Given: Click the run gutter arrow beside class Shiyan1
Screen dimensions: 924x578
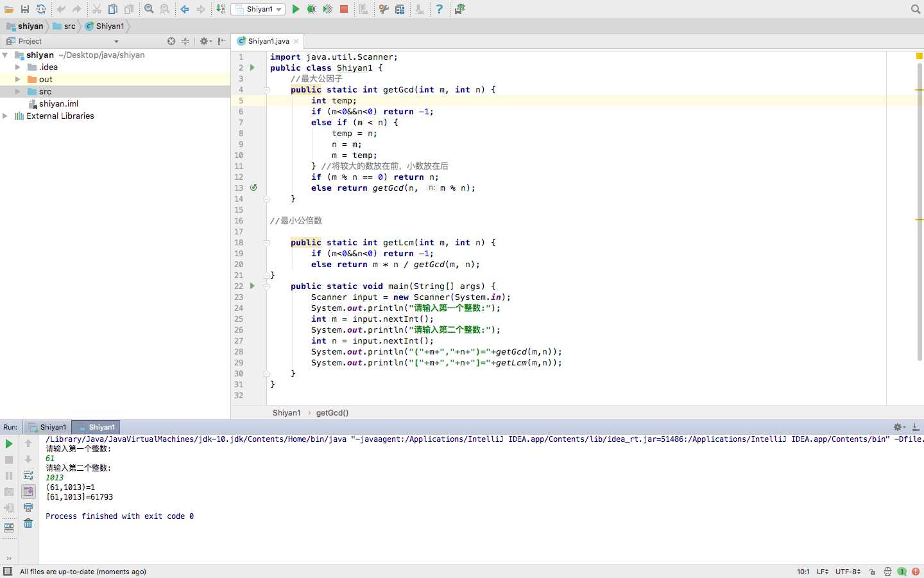Looking at the screenshot, I should point(252,67).
